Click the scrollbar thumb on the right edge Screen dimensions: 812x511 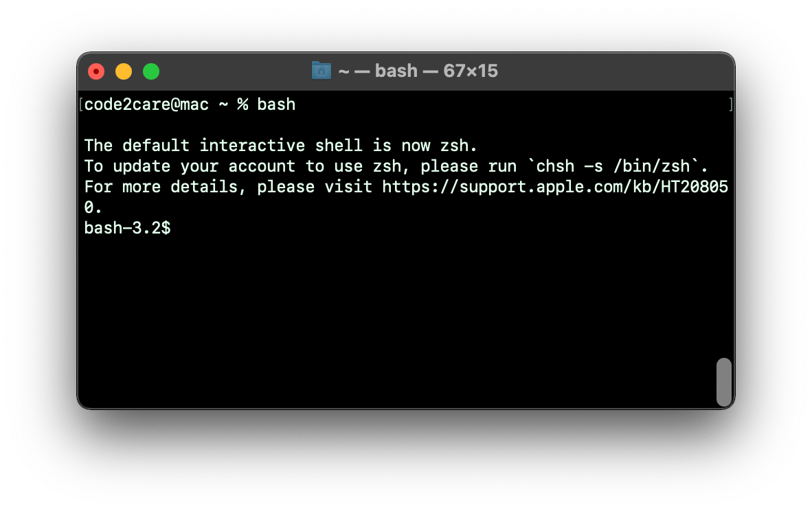(x=723, y=383)
